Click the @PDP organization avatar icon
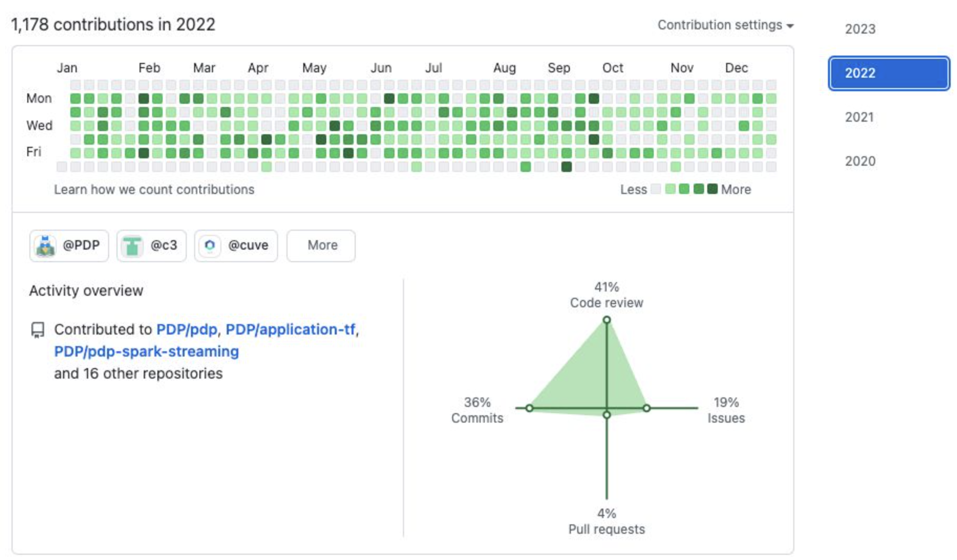Viewport: 957px width, 560px height. (46, 246)
